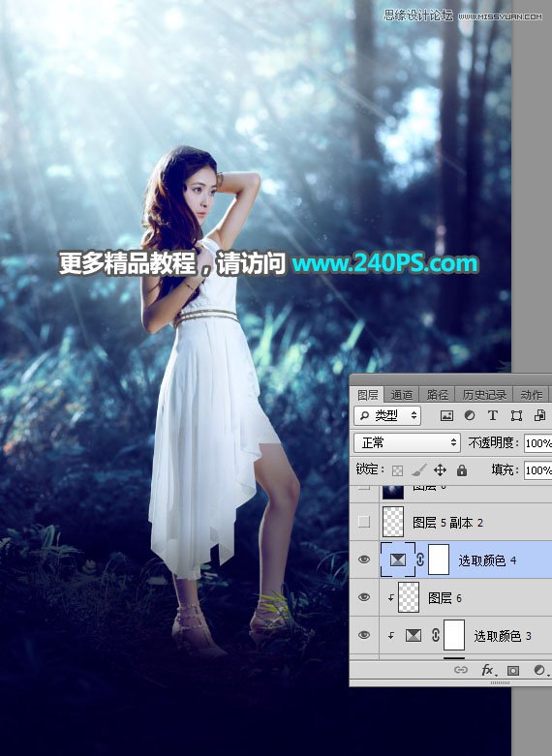Switch to the 图层 tab
The height and width of the screenshot is (756, 552).
(x=368, y=395)
